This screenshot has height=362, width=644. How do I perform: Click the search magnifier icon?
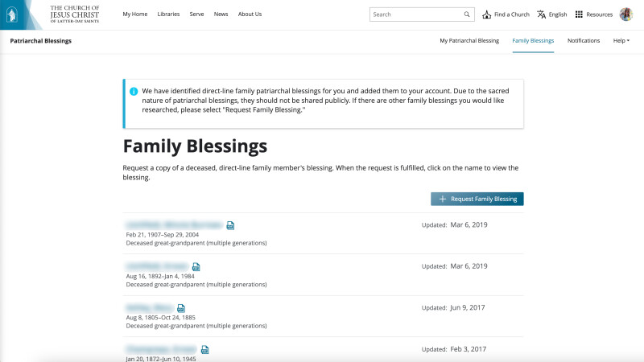pyautogui.click(x=467, y=14)
